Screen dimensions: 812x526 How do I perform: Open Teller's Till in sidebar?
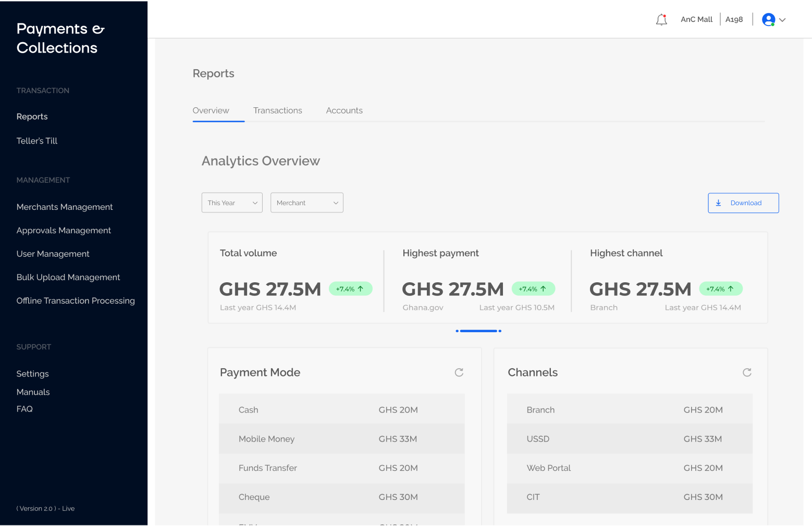[37, 141]
